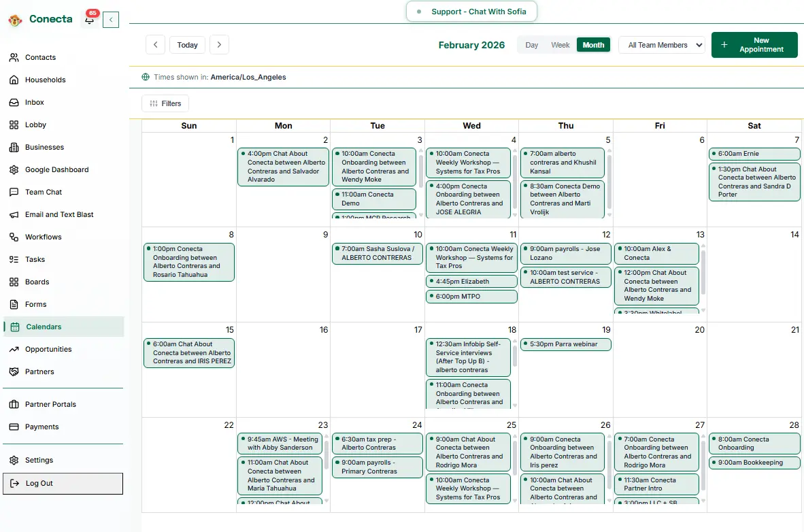Open the Contacts section icon
The image size is (804, 532).
(15, 57)
